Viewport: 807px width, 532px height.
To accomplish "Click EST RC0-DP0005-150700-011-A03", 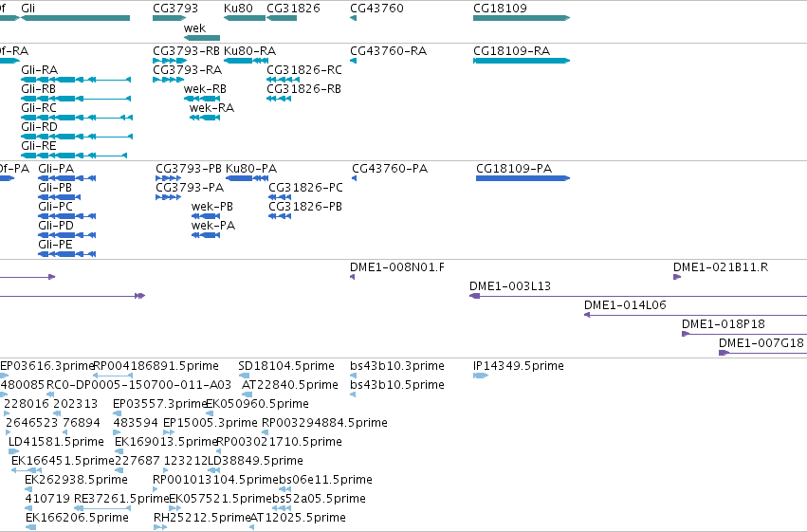I will [50, 394].
